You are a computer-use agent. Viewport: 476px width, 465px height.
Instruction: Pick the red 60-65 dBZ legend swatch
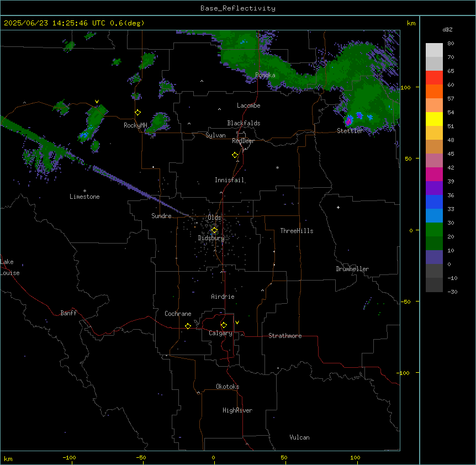point(434,78)
